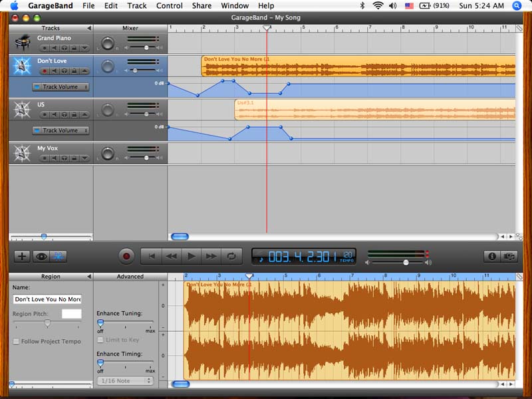Click the note icon in time display

261,259
